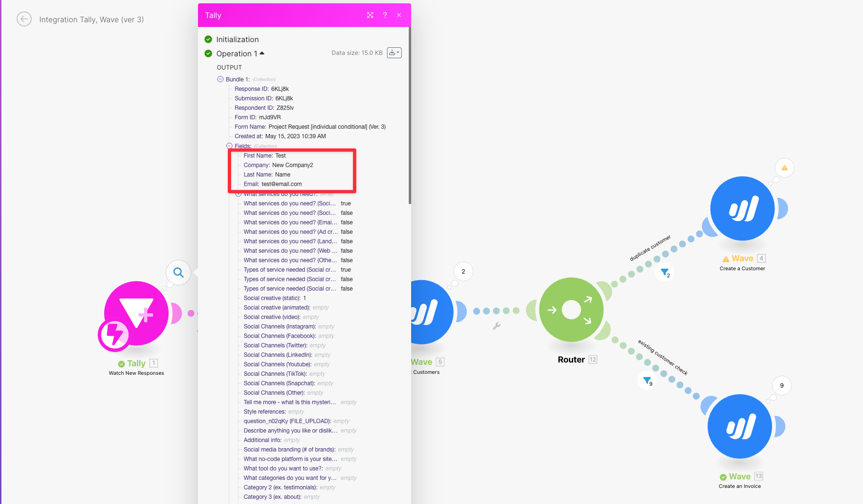The image size is (863, 504).
Task: Click the Last Name: Name row
Action: 267,175
